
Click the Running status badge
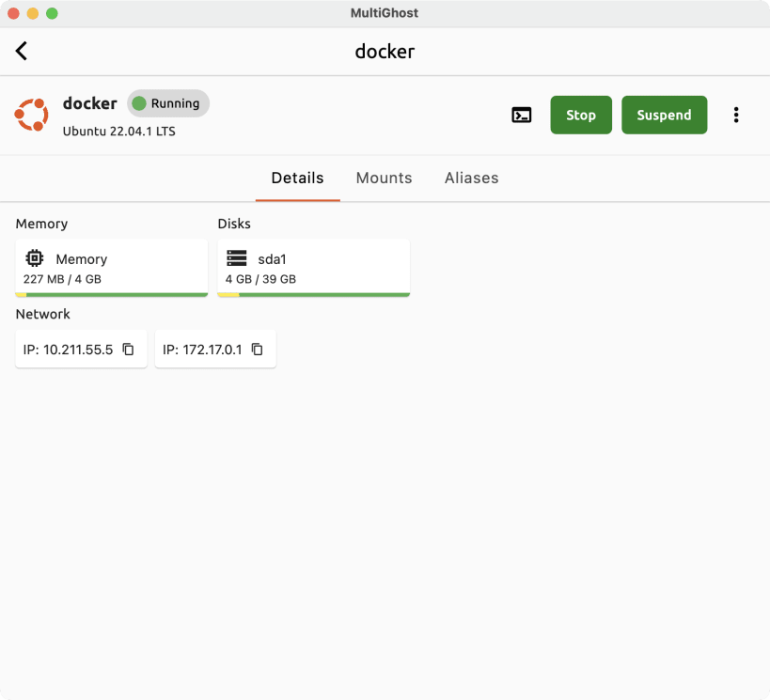pos(168,103)
